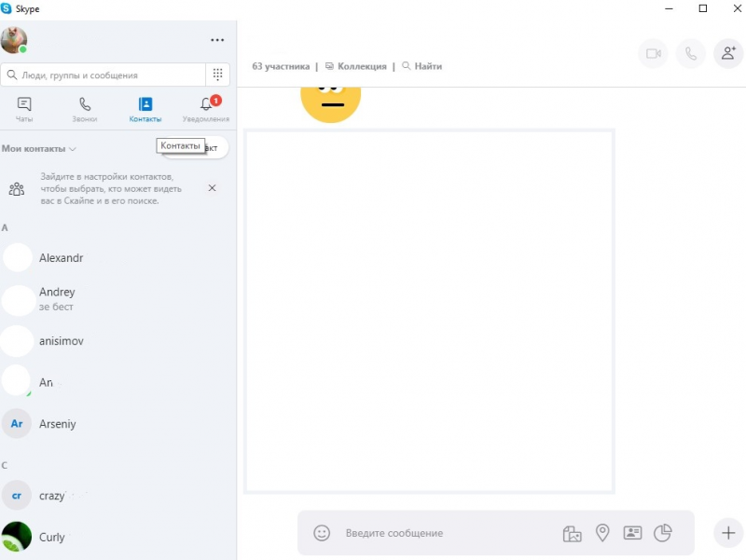
Task: Minimize the Skype window
Action: pyautogui.click(x=669, y=8)
